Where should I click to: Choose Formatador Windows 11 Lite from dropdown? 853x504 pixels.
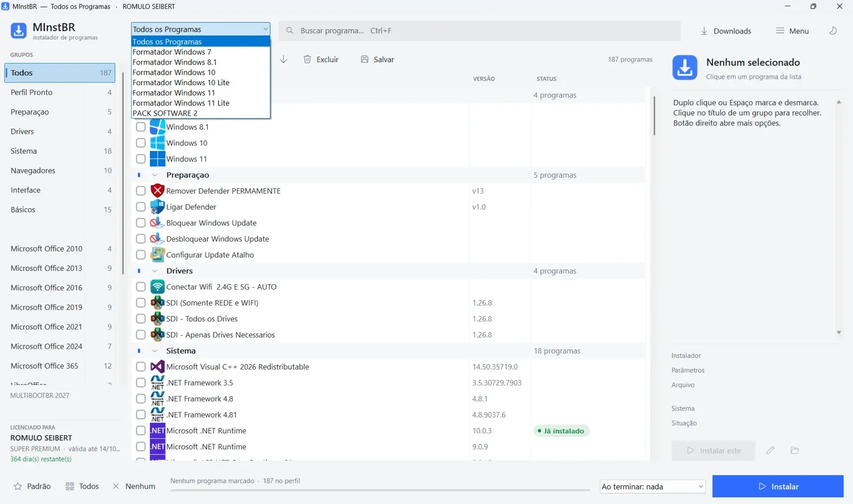click(200, 103)
